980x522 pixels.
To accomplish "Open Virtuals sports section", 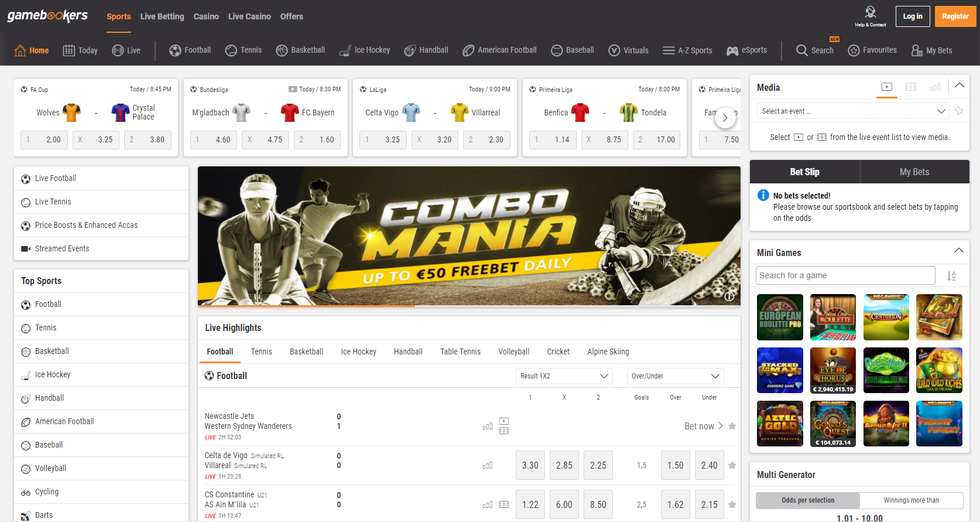I will [x=628, y=50].
